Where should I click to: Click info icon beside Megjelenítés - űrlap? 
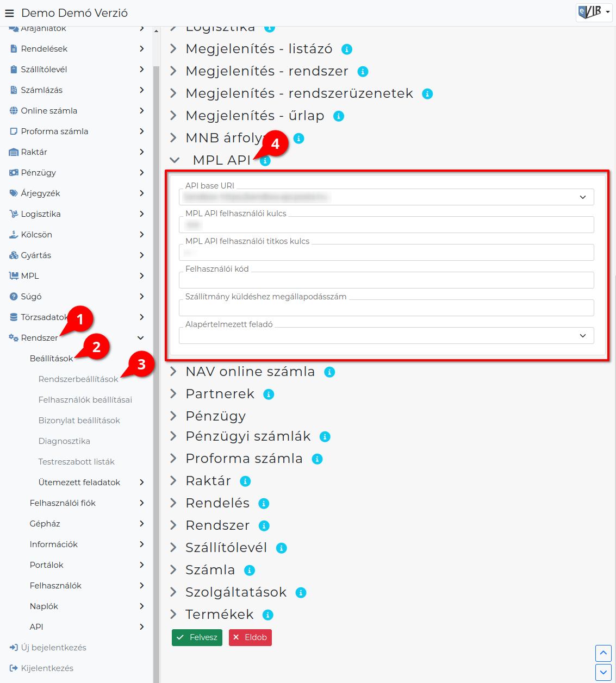click(339, 116)
